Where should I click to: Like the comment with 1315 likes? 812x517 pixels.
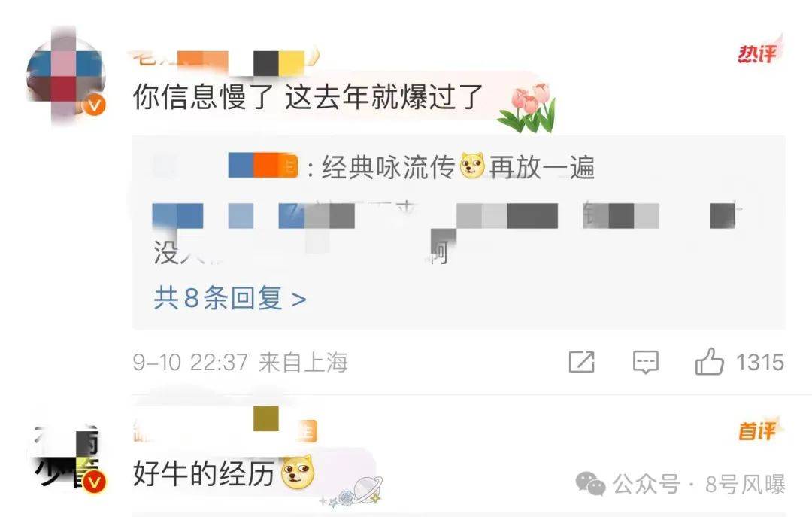709,361
